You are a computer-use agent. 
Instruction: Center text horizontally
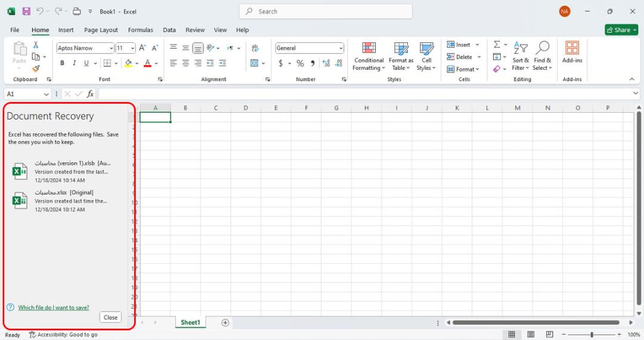pos(185,63)
